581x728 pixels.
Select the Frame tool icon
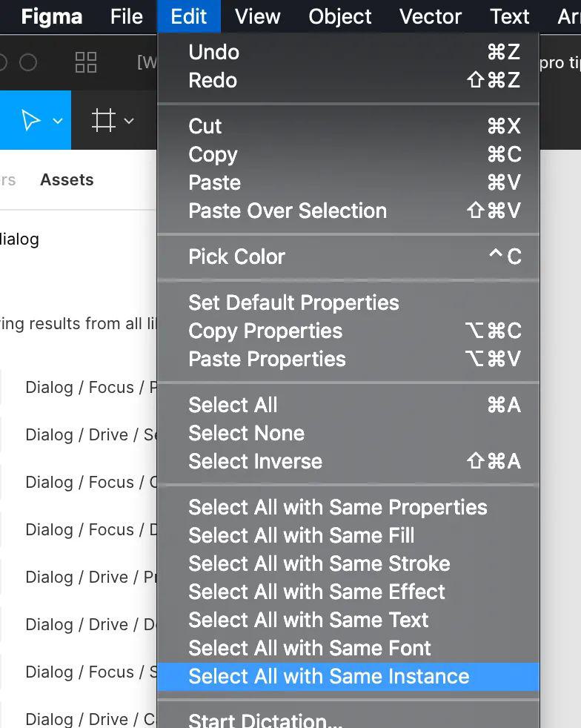tap(103, 120)
